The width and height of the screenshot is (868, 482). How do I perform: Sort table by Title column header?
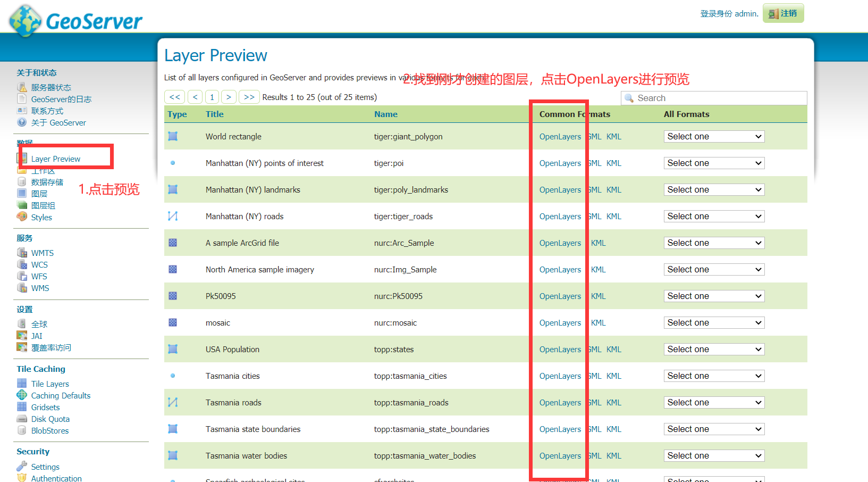[215, 114]
